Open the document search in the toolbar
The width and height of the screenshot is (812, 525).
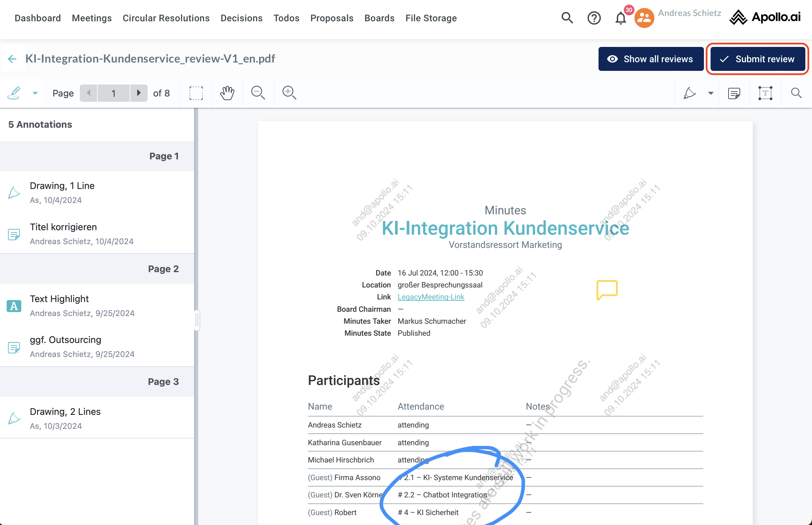click(x=796, y=93)
